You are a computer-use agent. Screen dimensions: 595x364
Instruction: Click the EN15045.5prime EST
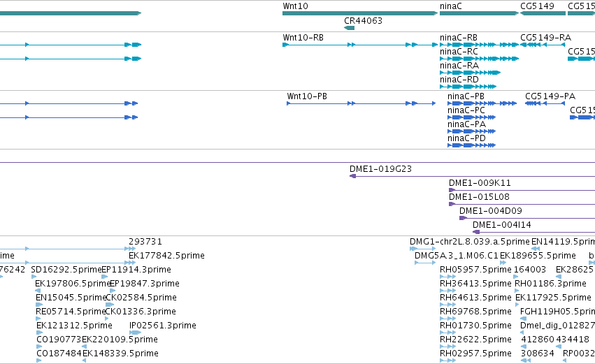(71, 298)
